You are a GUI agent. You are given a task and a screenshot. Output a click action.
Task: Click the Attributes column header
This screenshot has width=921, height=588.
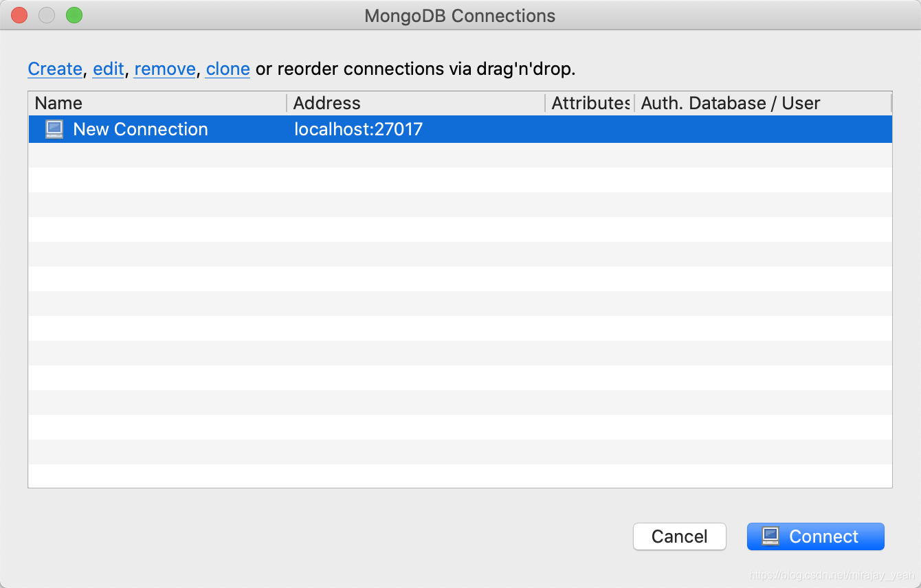click(590, 103)
